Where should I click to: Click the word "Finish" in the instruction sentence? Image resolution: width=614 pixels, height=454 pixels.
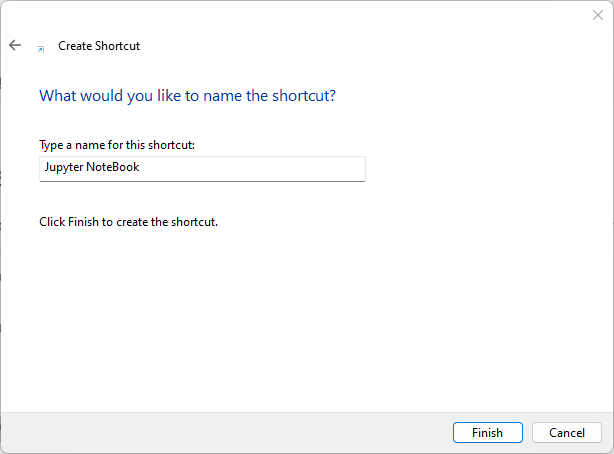[84, 221]
